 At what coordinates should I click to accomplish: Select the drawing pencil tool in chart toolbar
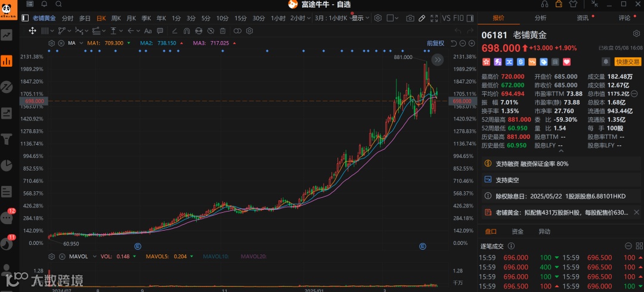[x=422, y=18]
